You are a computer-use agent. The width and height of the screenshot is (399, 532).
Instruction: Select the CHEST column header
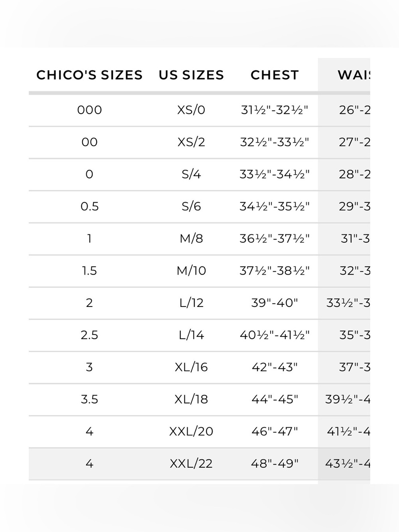(x=275, y=75)
